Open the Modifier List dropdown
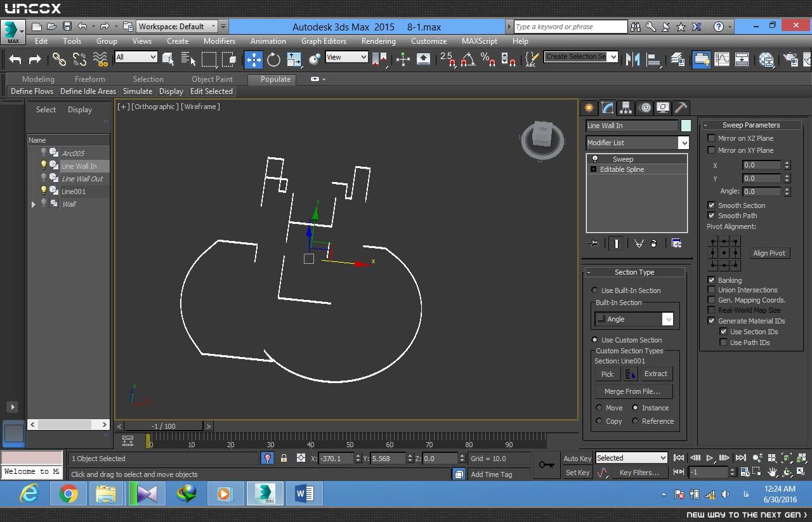This screenshot has height=522, width=812. pyautogui.click(x=638, y=143)
